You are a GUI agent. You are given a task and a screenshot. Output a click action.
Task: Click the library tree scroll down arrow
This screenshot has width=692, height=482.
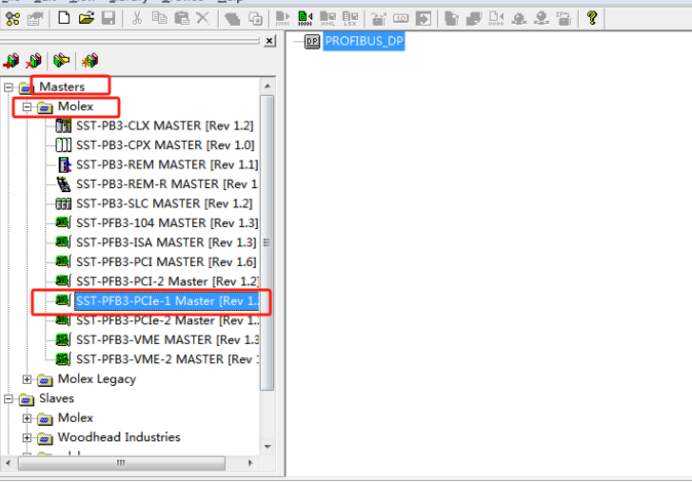pos(267,447)
